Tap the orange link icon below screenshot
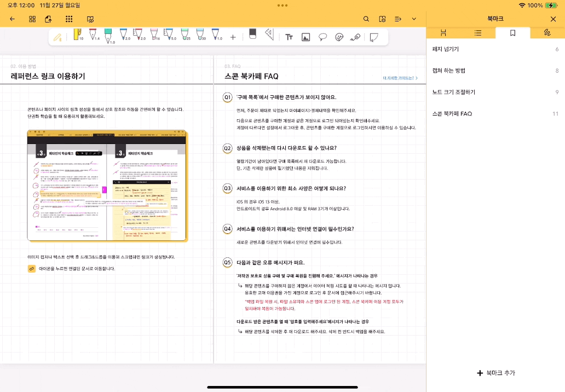This screenshot has width=565, height=392. [32, 269]
